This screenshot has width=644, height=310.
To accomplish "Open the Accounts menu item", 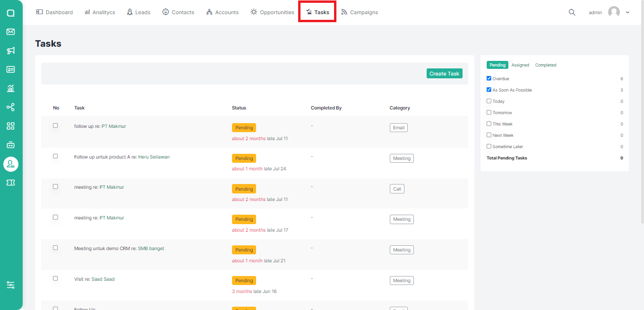I will click(x=223, y=12).
